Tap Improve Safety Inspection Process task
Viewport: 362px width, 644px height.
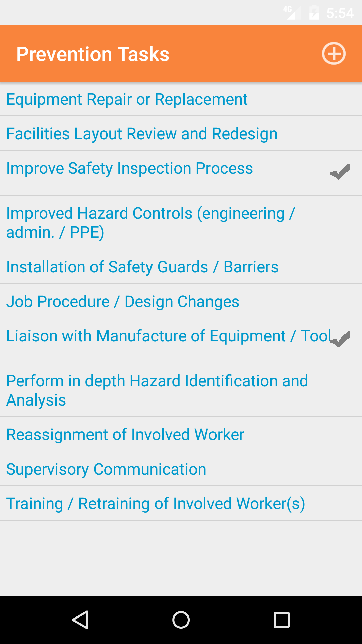coord(129,168)
